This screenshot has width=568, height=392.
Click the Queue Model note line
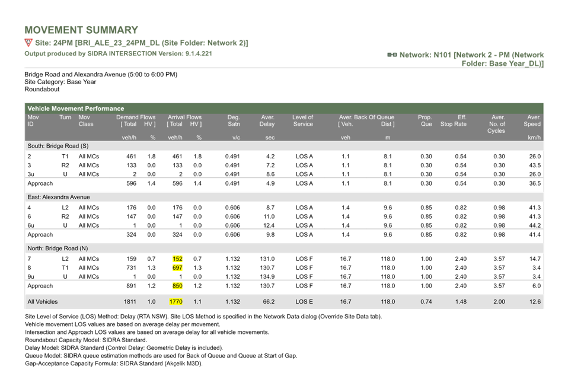pyautogui.click(x=161, y=356)
